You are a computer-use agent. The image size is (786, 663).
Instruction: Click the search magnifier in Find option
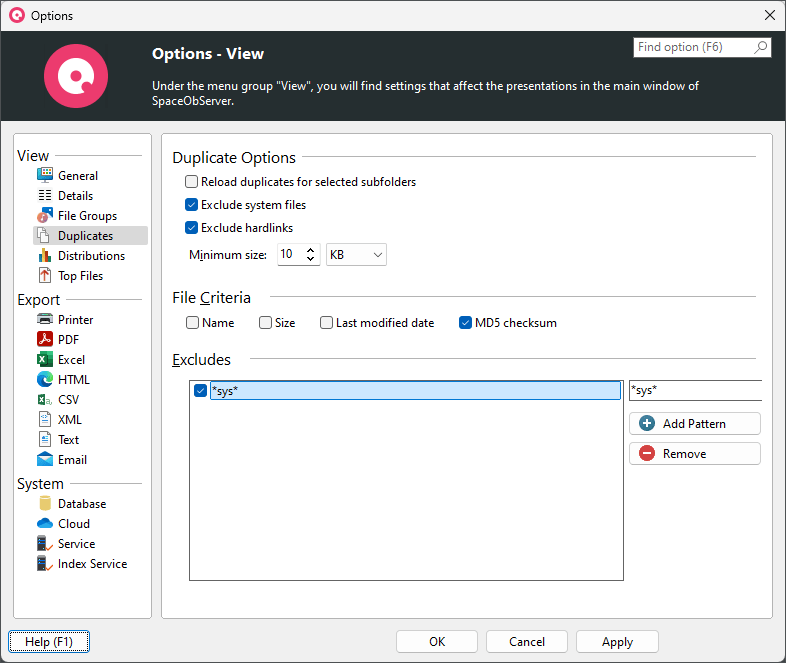(761, 47)
